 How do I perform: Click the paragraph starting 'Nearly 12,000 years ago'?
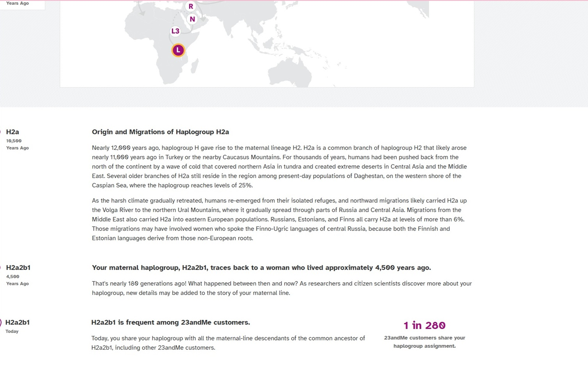(280, 167)
